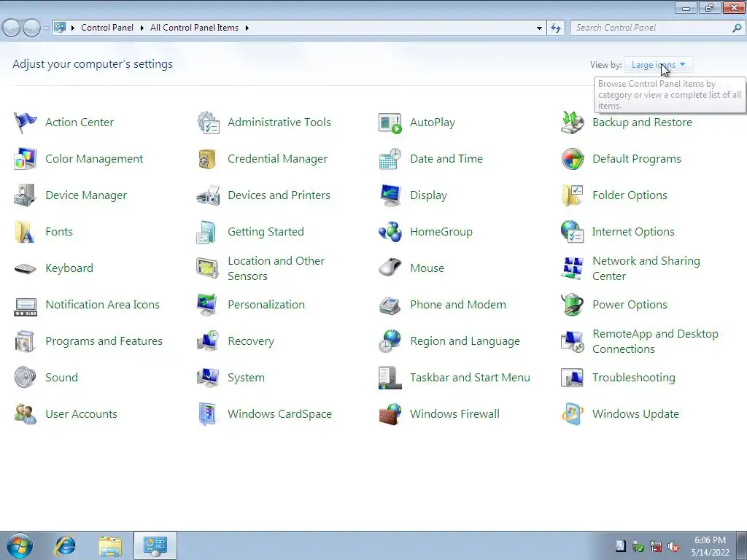This screenshot has width=747, height=560.
Task: Open RemoteApp and Desktop Connections
Action: 655,341
